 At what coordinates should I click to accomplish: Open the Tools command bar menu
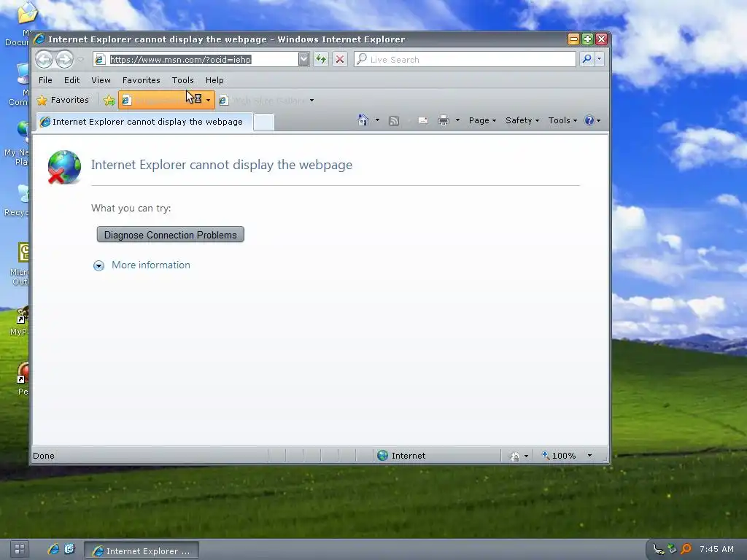pos(562,120)
